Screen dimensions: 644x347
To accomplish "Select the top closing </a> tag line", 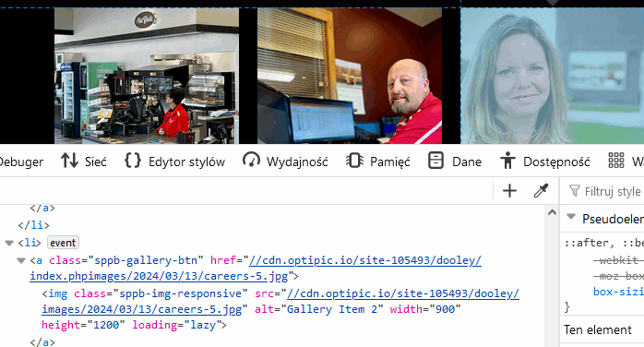I will (42, 208).
